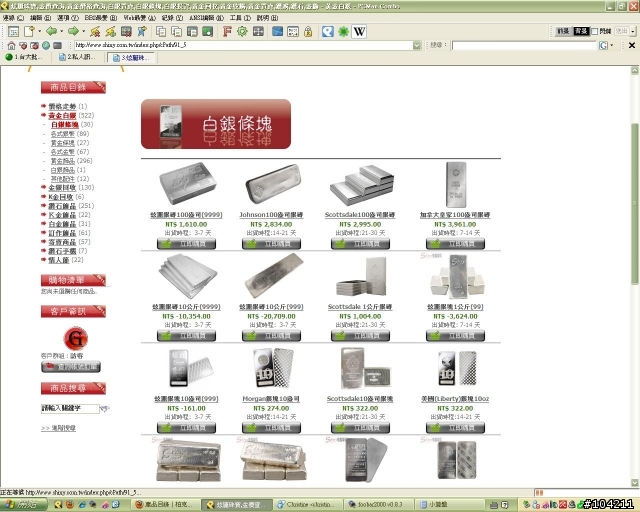640x512 pixels.
Task: Select the black 背景 background color swatch
Action: pyautogui.click(x=581, y=31)
